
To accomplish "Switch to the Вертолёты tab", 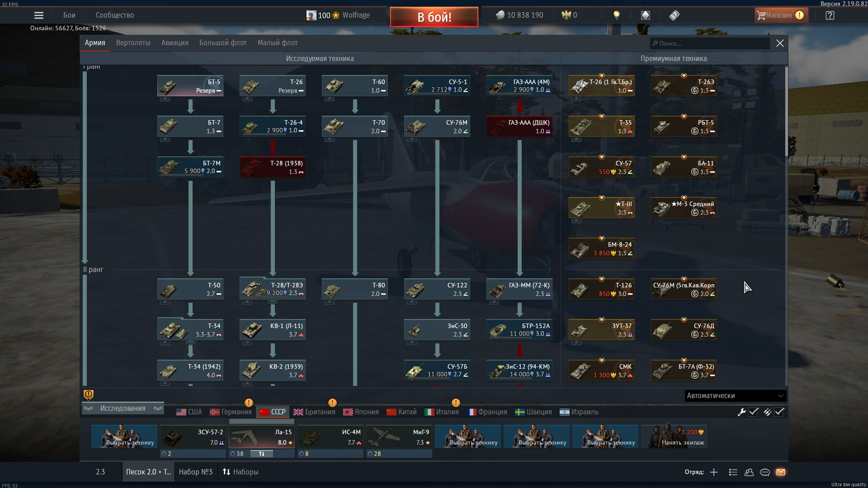I will coord(133,43).
